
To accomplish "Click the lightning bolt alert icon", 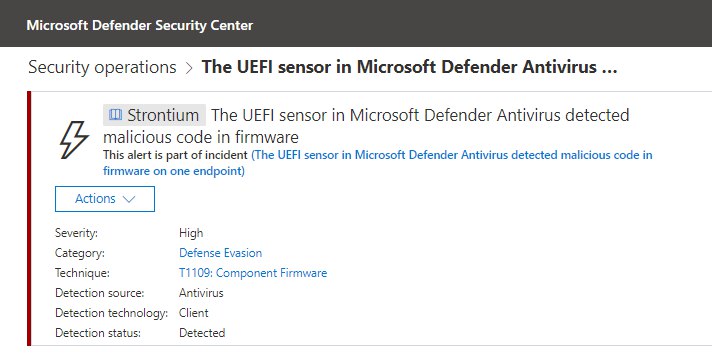I will pos(74,140).
